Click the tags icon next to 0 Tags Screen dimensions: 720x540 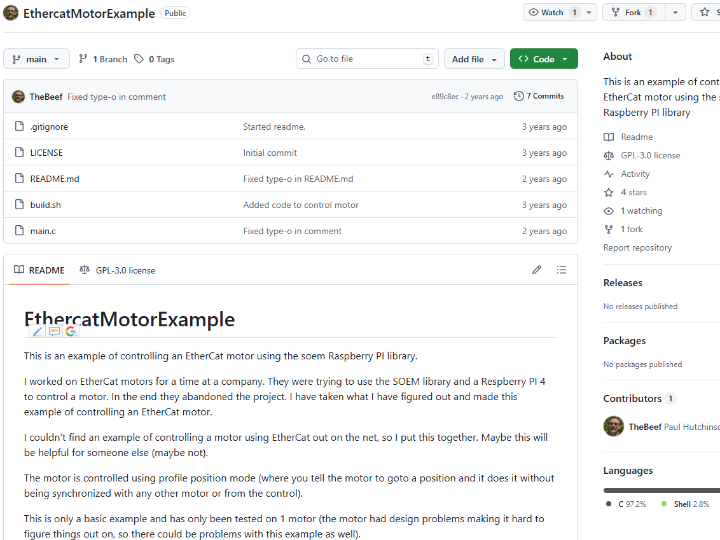[x=138, y=59]
